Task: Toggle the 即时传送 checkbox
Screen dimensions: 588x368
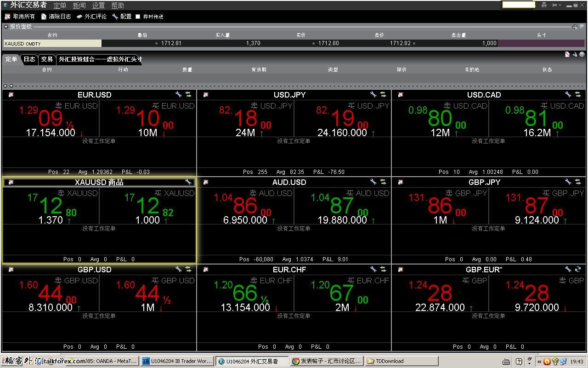Action: pyautogui.click(x=138, y=17)
